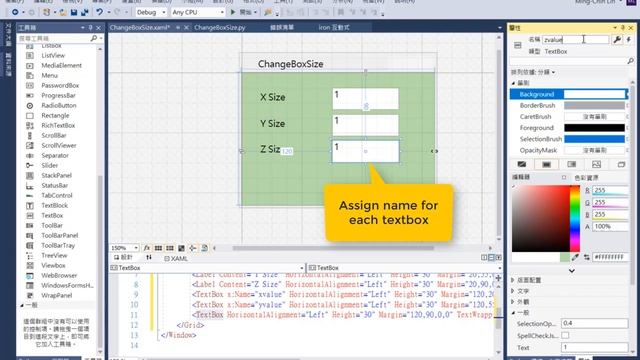640x360 pixels.
Task: Click the Undo toolbar icon
Action: 100,12
